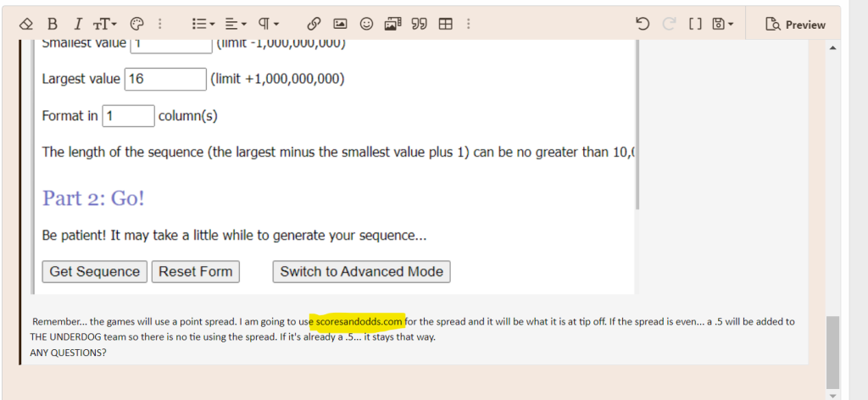Expand the list options dropdown
868x400 pixels.
pos(203,24)
